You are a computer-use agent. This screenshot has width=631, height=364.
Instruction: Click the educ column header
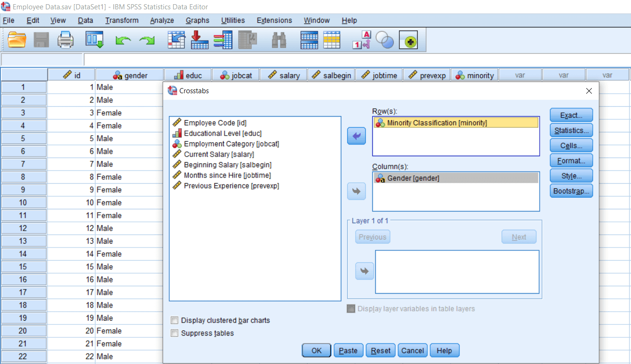pyautogui.click(x=188, y=75)
